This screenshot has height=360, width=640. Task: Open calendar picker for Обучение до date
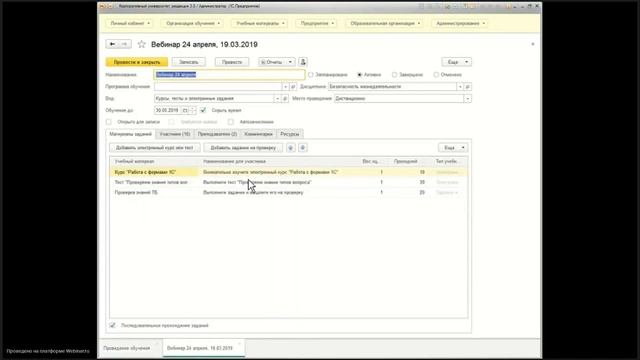click(x=185, y=110)
